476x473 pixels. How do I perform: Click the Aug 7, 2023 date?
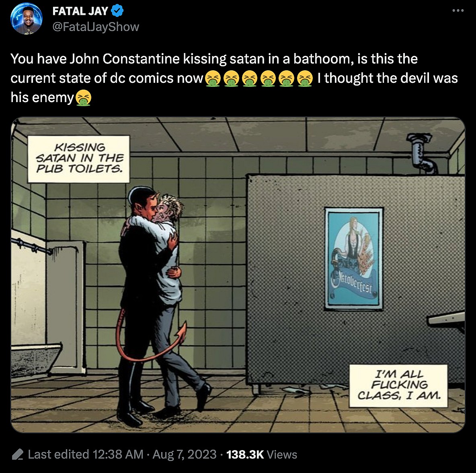pos(185,455)
